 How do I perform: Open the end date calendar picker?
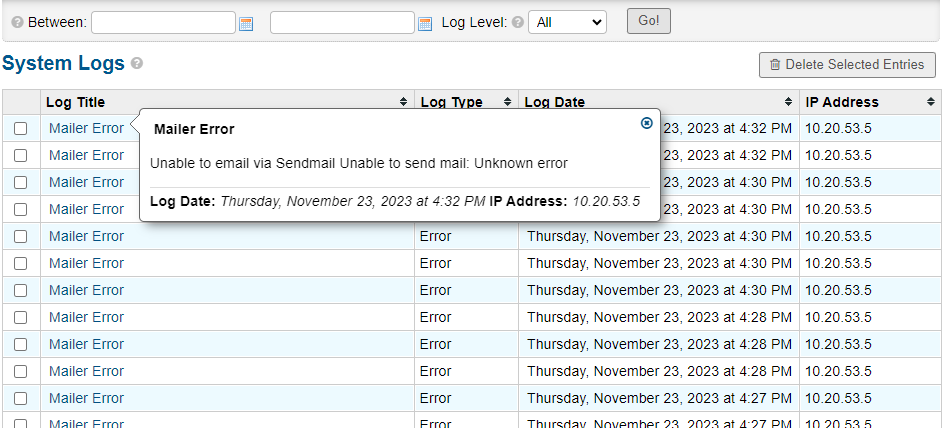pyautogui.click(x=424, y=23)
